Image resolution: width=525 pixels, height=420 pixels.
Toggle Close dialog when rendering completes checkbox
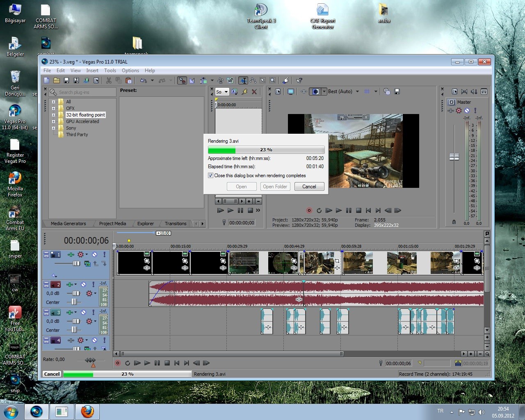(x=210, y=176)
